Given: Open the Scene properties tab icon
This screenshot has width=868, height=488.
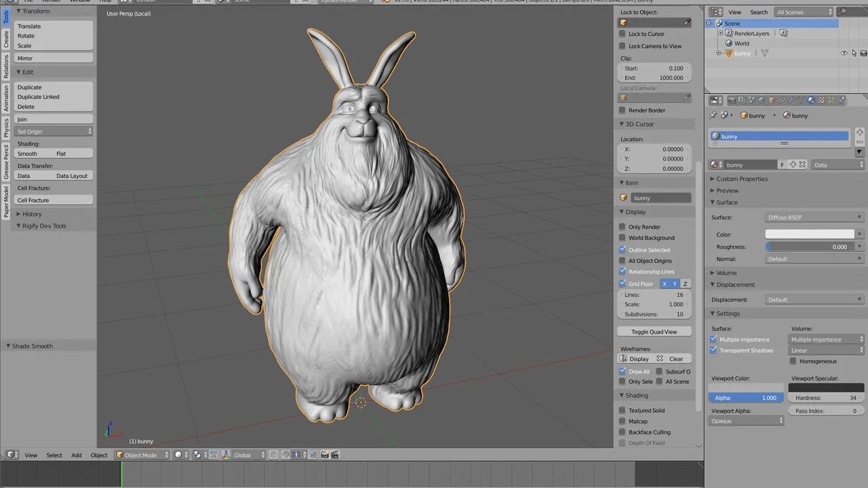Looking at the screenshot, I should pos(751,100).
